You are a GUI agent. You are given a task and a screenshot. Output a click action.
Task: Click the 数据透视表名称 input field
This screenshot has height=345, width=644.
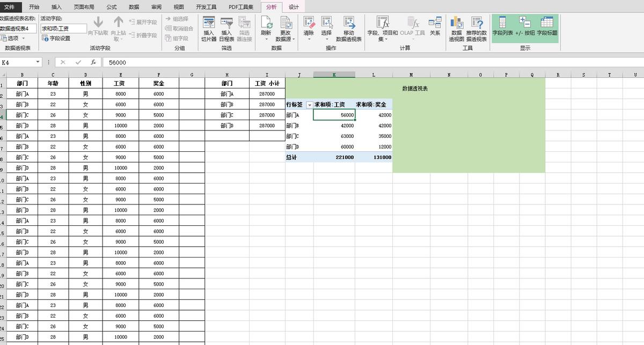coord(18,28)
